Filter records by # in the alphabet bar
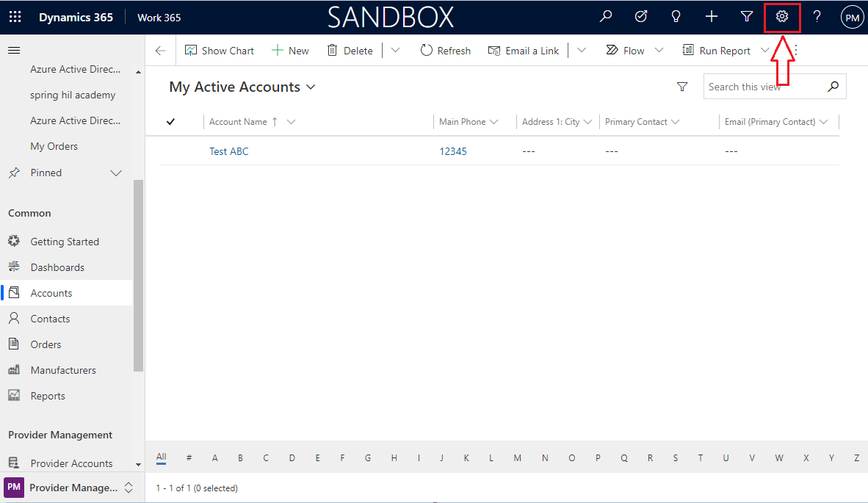The width and height of the screenshot is (868, 503). point(189,457)
